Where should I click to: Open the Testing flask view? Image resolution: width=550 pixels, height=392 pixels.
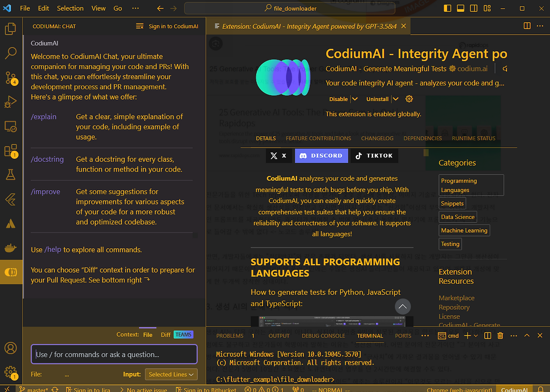click(x=11, y=174)
